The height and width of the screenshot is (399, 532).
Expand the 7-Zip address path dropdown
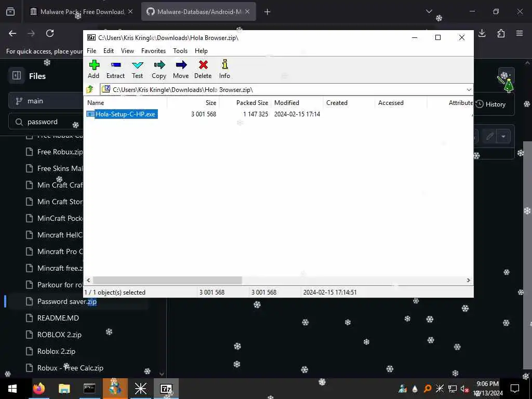point(469,89)
